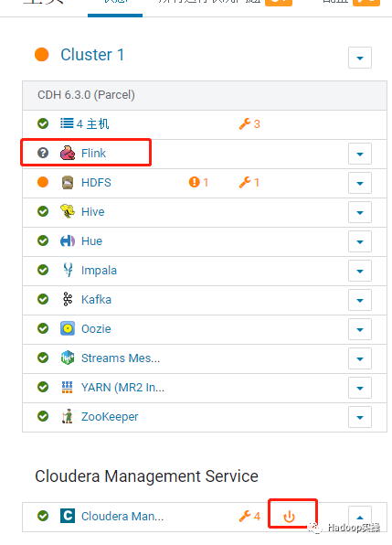This screenshot has height=545, width=392.
Task: Click the Kafka service icon
Action: tap(68, 299)
